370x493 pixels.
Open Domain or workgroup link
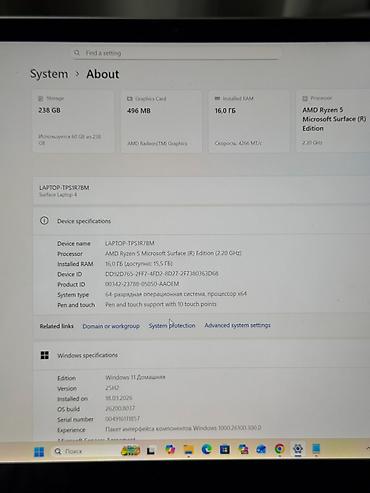click(x=111, y=326)
